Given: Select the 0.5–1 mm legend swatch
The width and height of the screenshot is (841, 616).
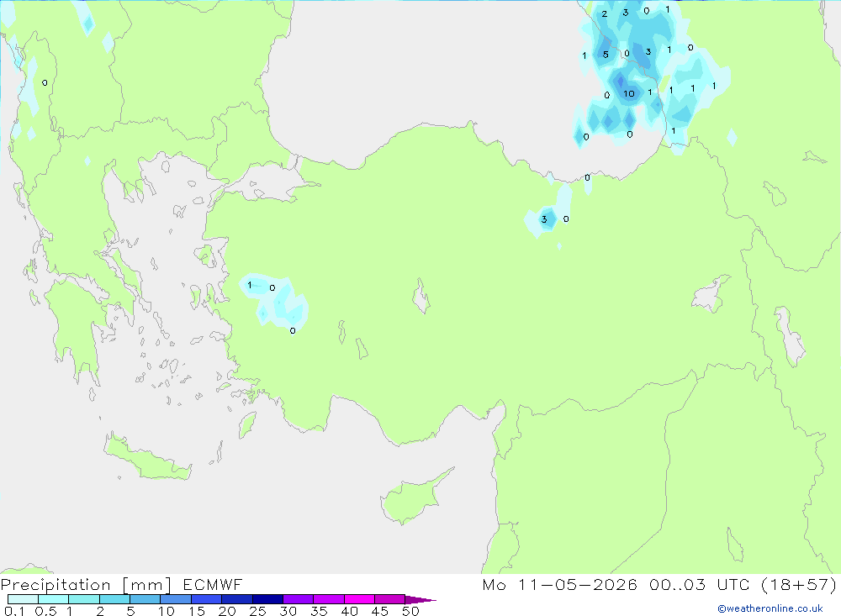Looking at the screenshot, I should tap(54, 599).
